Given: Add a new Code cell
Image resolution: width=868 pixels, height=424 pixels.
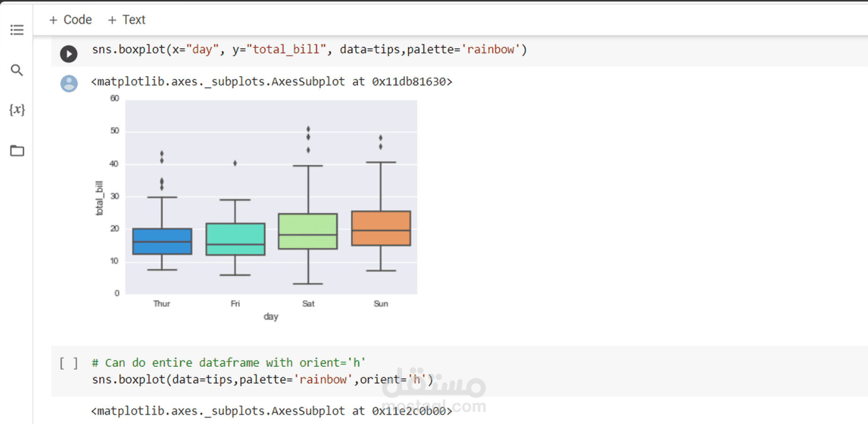Looking at the screenshot, I should (x=70, y=19).
